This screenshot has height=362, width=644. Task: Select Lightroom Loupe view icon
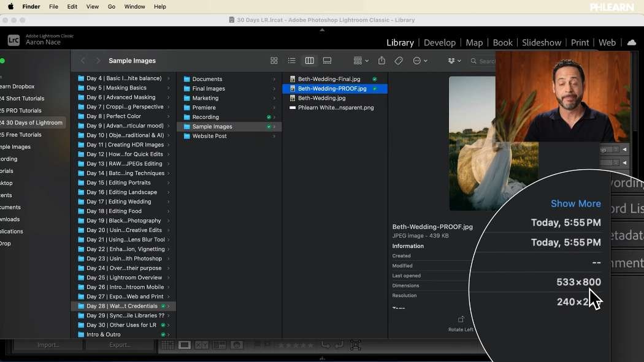(x=185, y=345)
